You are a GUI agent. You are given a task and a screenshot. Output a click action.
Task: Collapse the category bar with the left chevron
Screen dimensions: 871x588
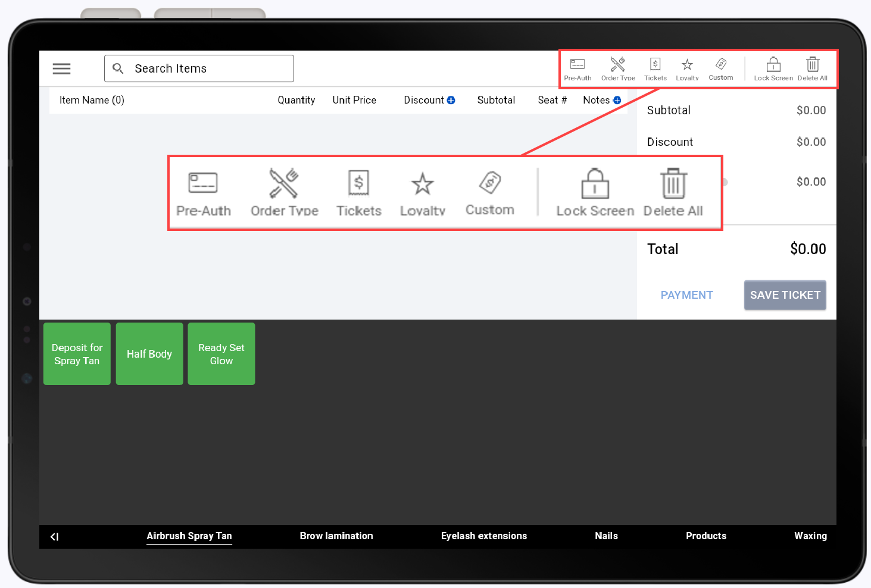pyautogui.click(x=54, y=536)
